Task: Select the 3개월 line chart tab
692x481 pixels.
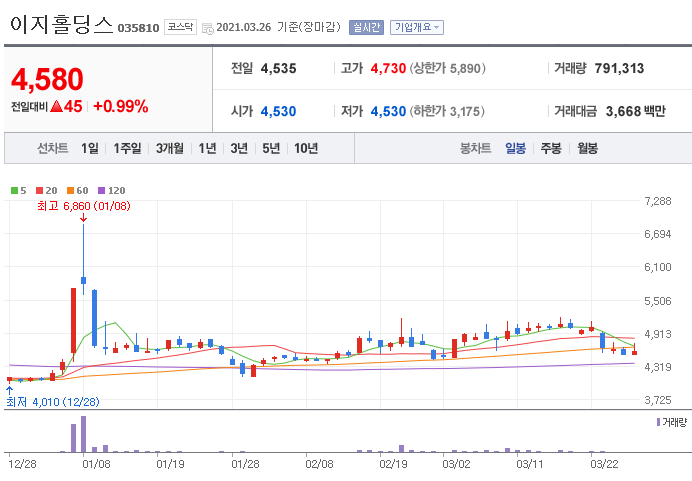Action: pyautogui.click(x=169, y=148)
